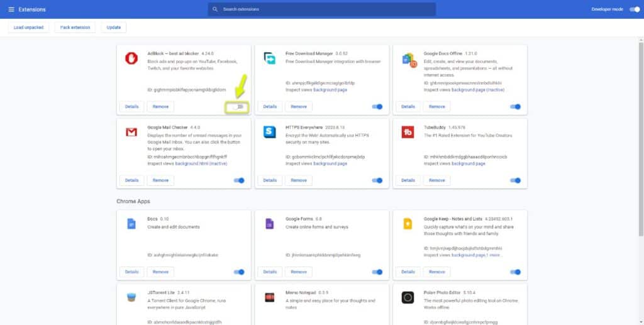
Task: Click the Docs app icon
Action: (131, 224)
